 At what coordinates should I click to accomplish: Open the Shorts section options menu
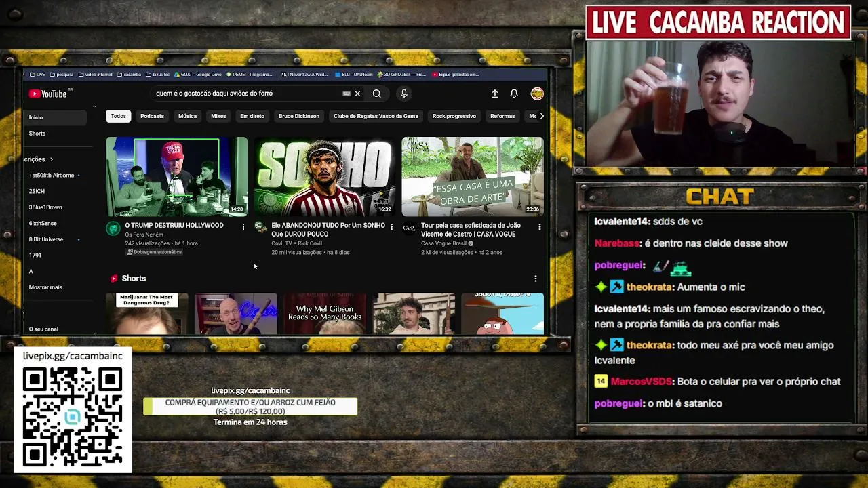[535, 279]
